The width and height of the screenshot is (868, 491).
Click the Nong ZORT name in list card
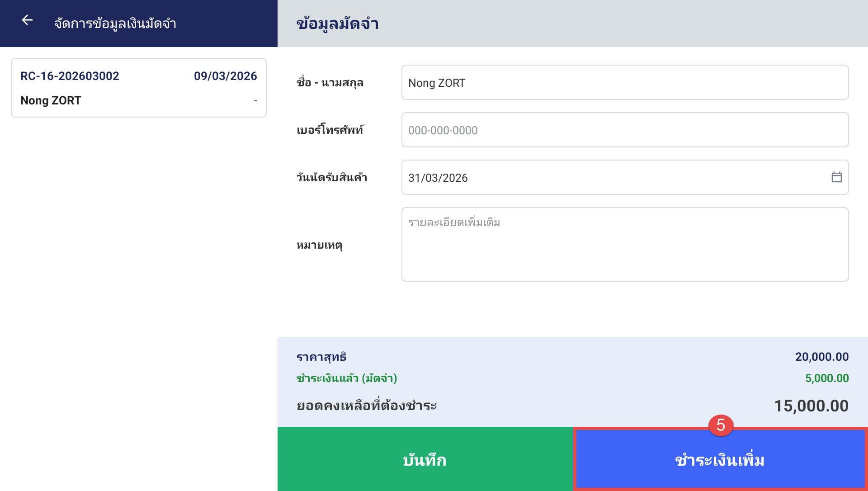(51, 100)
